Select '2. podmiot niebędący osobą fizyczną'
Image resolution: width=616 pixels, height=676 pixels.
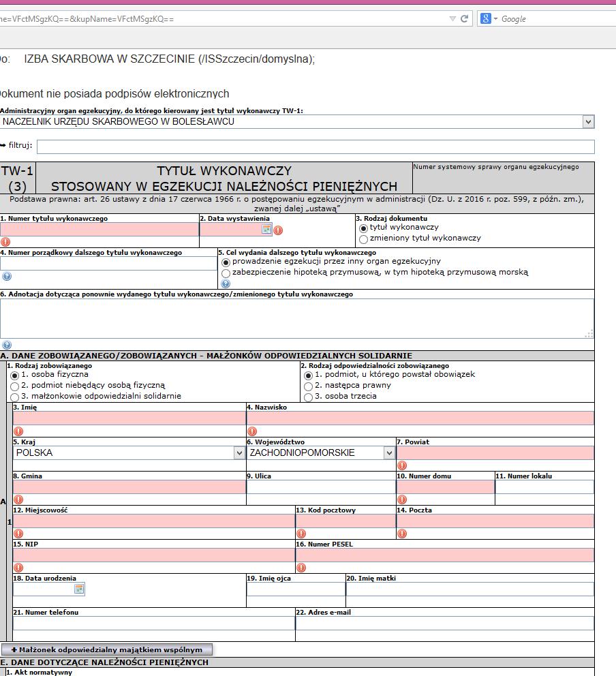[x=15, y=386]
